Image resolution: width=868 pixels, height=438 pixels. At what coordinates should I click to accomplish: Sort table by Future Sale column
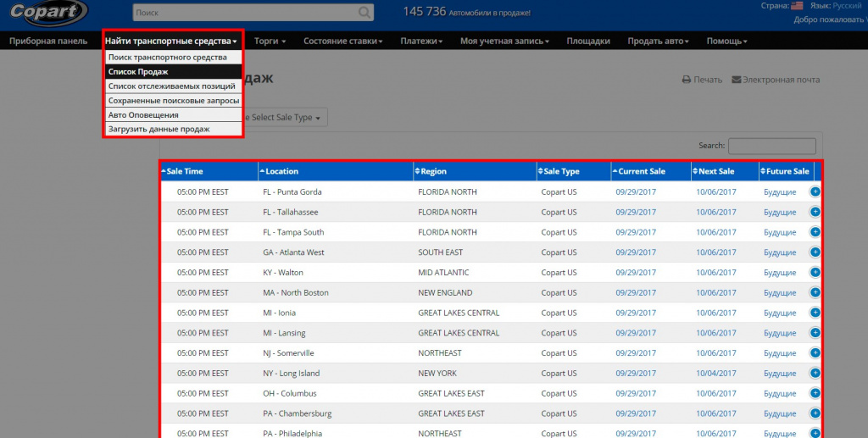click(786, 171)
